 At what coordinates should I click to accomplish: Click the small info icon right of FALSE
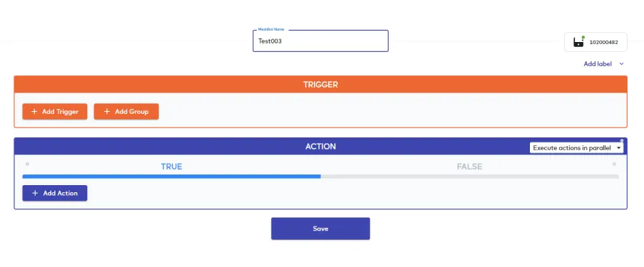[x=614, y=164]
